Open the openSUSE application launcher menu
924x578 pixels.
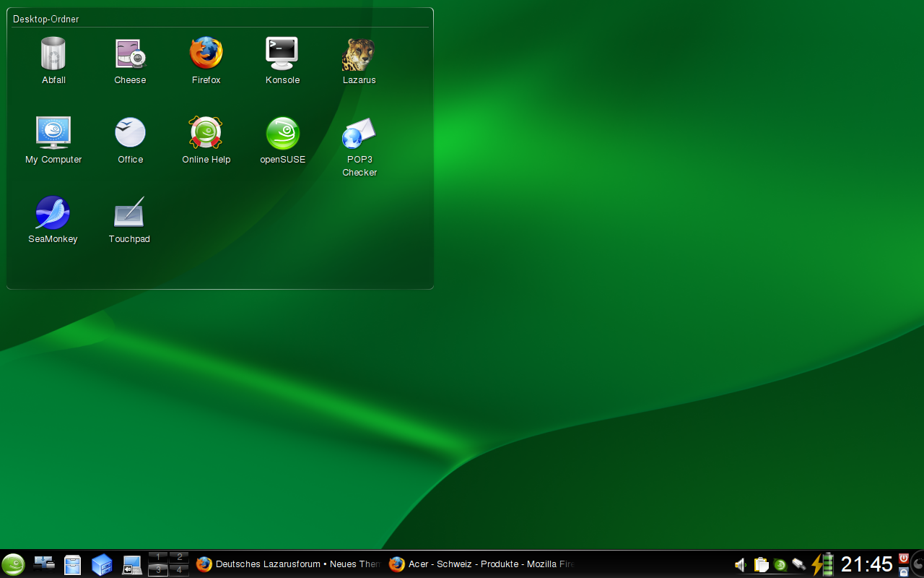pos(13,564)
